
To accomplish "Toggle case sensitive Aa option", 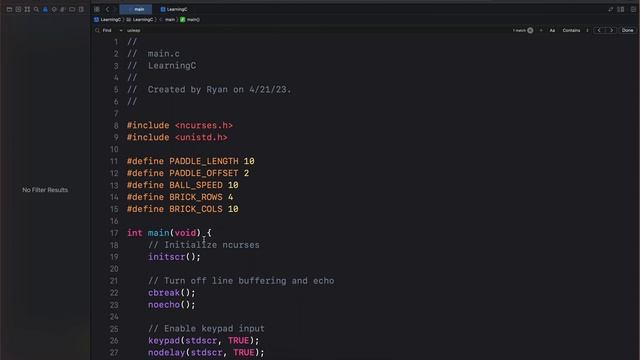I will click(x=552, y=31).
